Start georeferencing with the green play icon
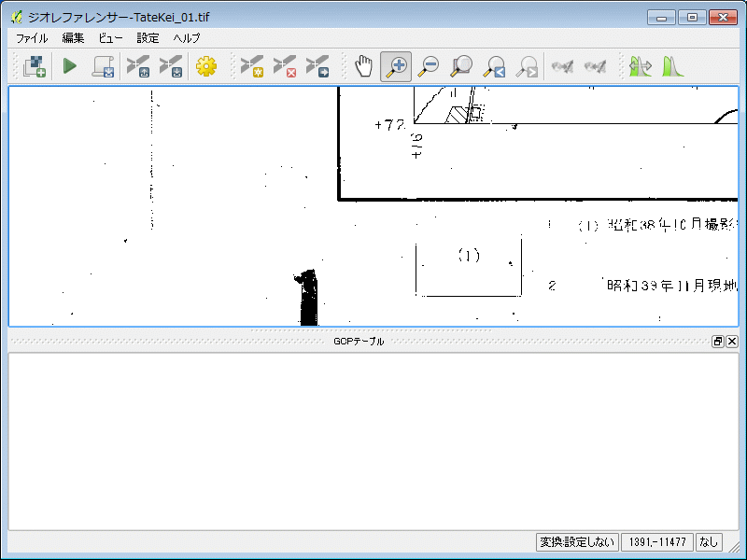The image size is (747, 560). [x=69, y=66]
